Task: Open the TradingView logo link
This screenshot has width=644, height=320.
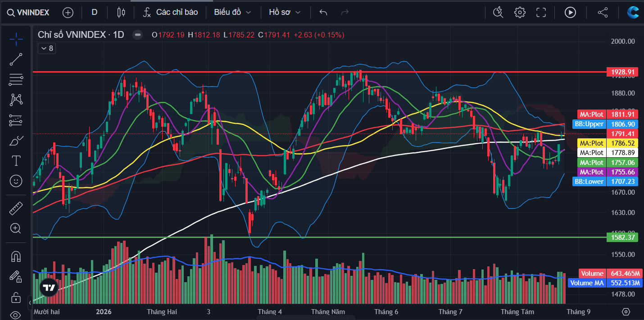Action: click(48, 287)
